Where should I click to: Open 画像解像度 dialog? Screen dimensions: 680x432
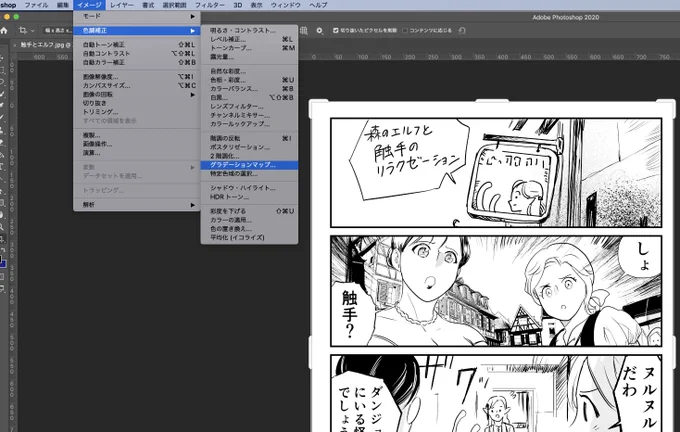(137, 77)
